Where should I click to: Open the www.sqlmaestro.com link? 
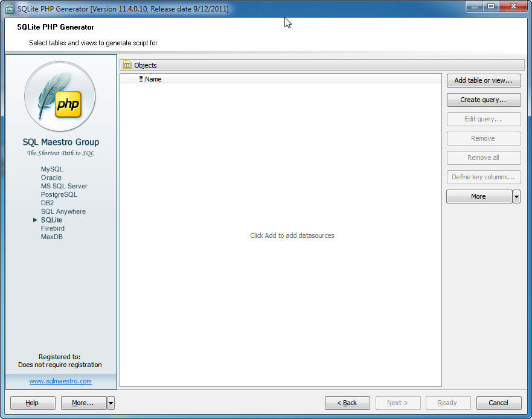pos(60,381)
